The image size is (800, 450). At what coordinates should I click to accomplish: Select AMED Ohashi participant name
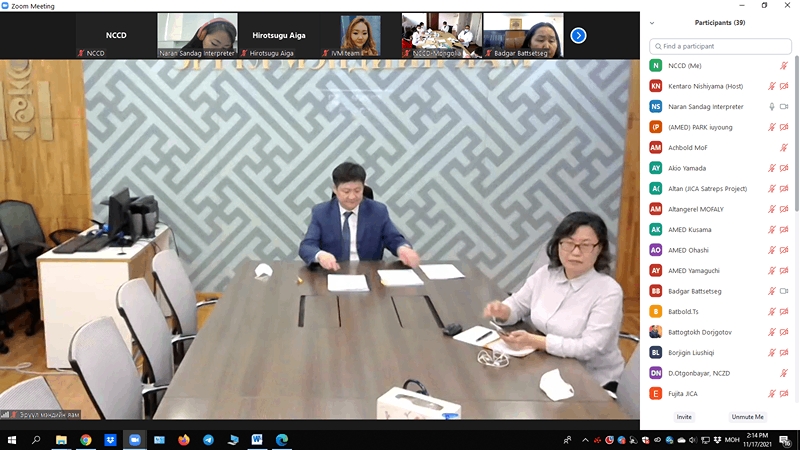pos(688,250)
